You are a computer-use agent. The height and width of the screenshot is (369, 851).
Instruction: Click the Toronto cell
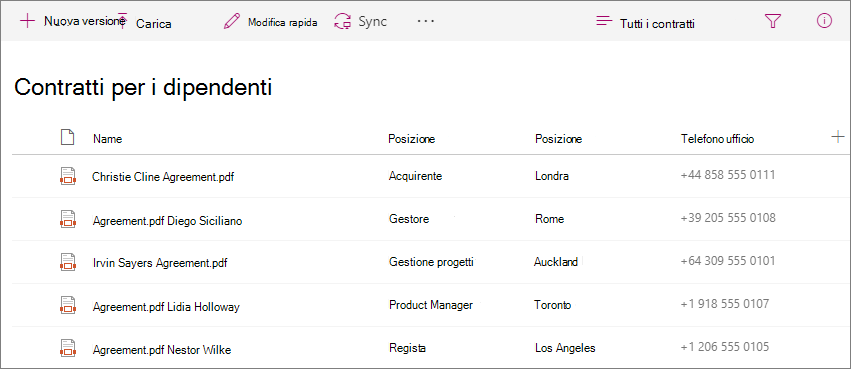click(552, 305)
